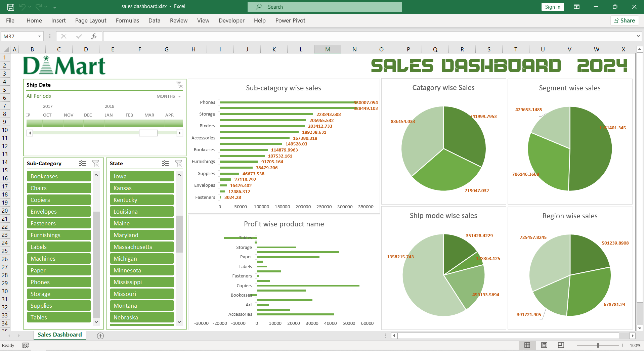Switch to Page Layout view icon
The height and width of the screenshot is (351, 644).
click(x=544, y=345)
